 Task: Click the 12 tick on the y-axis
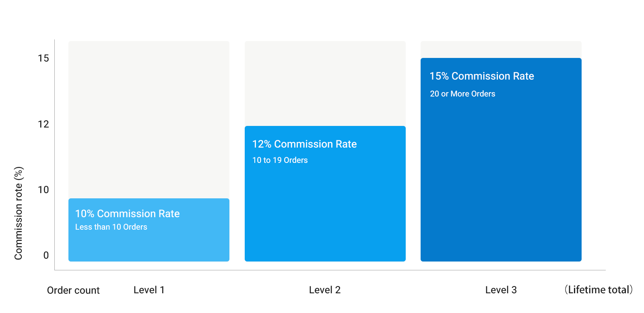coord(43,124)
